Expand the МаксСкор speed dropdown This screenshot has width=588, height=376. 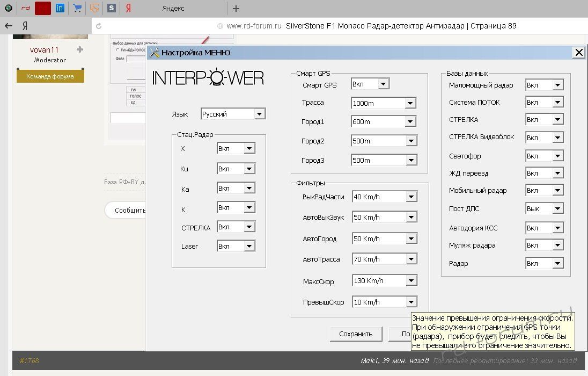click(x=410, y=281)
